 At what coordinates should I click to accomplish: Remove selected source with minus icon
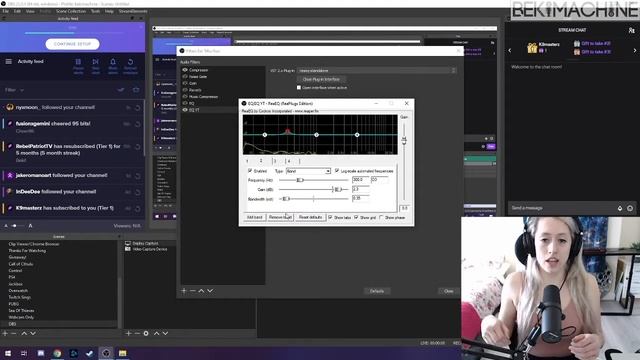pos(137,333)
